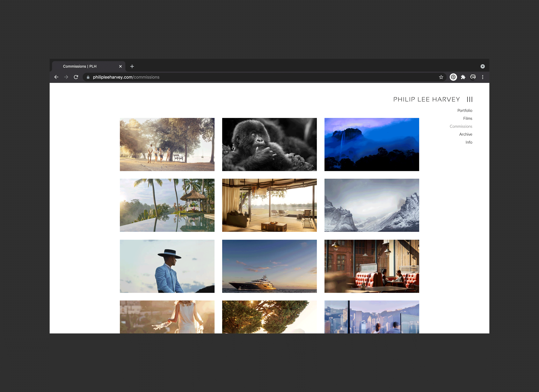Bookmark this page with the star icon
The image size is (539, 392).
pos(441,77)
